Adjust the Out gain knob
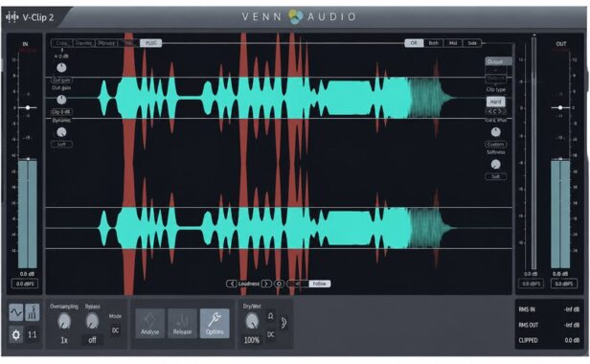This screenshot has width=590, height=364. (x=61, y=100)
